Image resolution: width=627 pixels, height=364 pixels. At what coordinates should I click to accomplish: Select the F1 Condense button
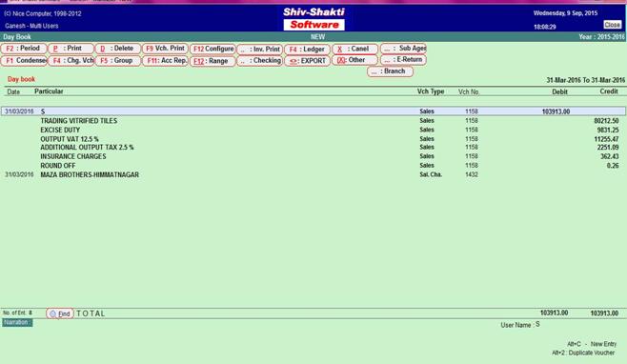tap(24, 60)
